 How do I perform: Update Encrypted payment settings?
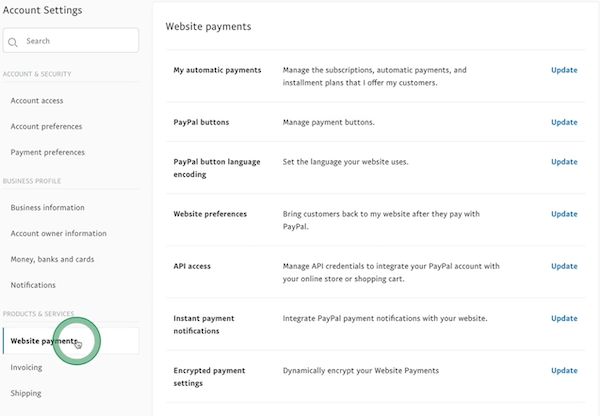(x=564, y=370)
